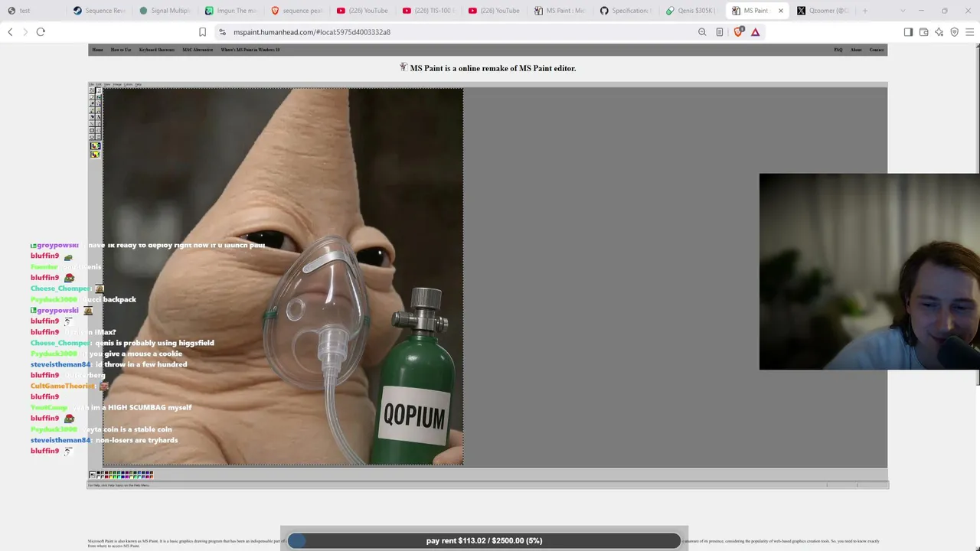Pick the bright red color swatch

[106, 477]
